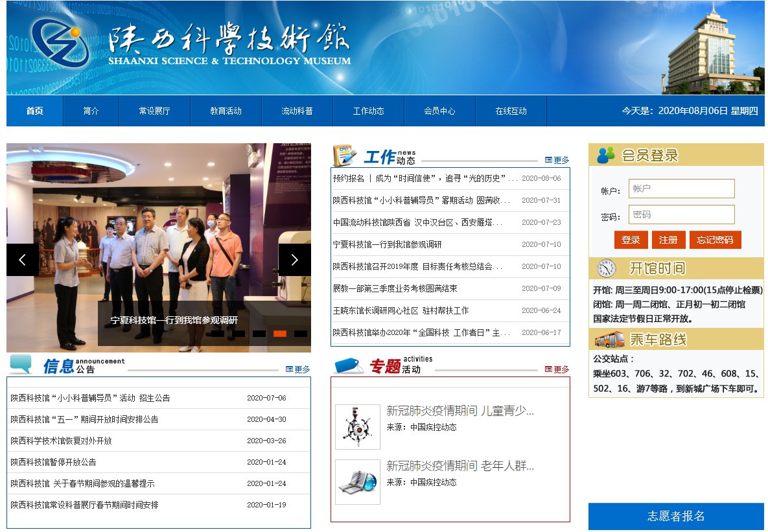Click the 信息公告 speech bubble icon
The height and width of the screenshot is (532, 768).
tap(21, 364)
